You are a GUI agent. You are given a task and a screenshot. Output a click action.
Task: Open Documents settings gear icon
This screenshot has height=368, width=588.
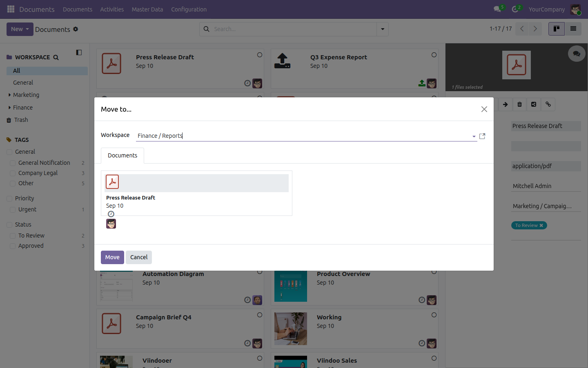pyautogui.click(x=76, y=29)
